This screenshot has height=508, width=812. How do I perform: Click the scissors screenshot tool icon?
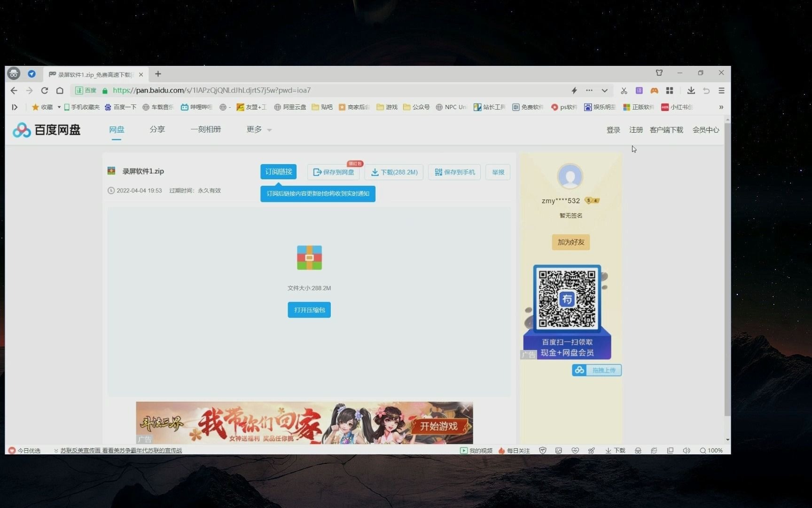(x=624, y=90)
